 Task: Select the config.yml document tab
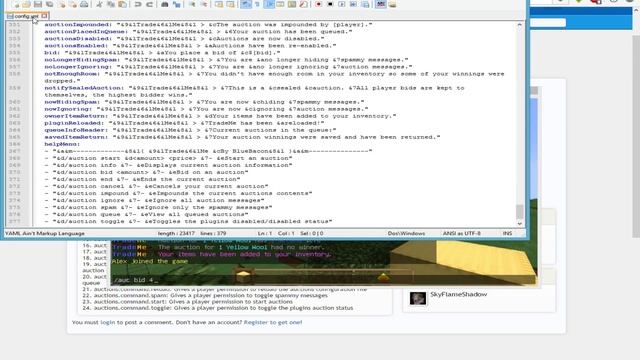[x=27, y=16]
